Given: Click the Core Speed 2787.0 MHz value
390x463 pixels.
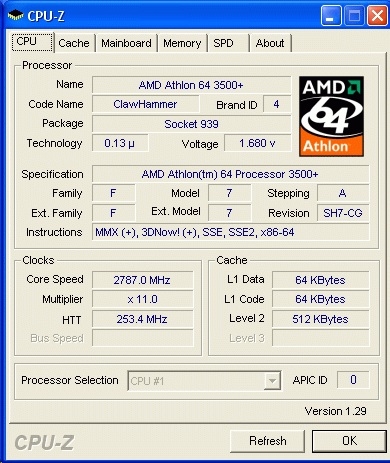Looking at the screenshot, I should coord(142,280).
